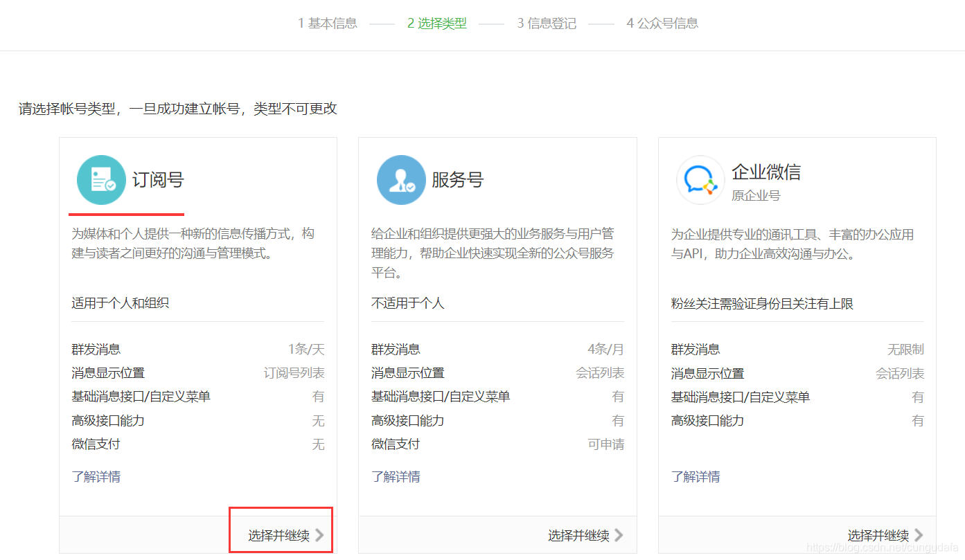Open 了解详情 link under 订阅号
Screen dimensions: 965x560
coord(96,476)
